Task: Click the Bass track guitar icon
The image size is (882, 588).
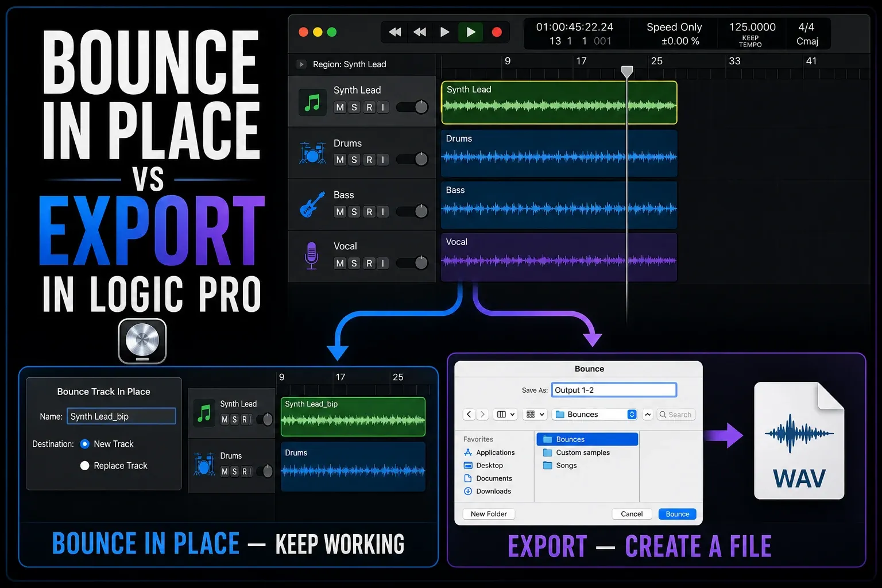Action: (x=312, y=204)
